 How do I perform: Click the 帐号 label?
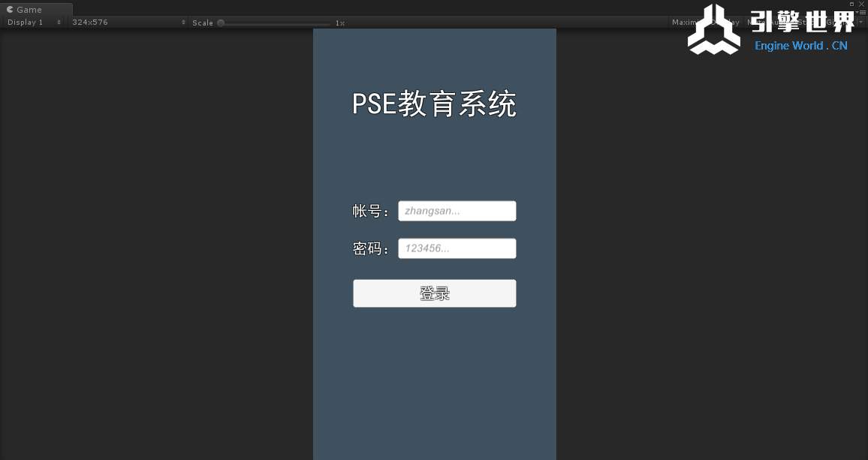click(x=370, y=212)
